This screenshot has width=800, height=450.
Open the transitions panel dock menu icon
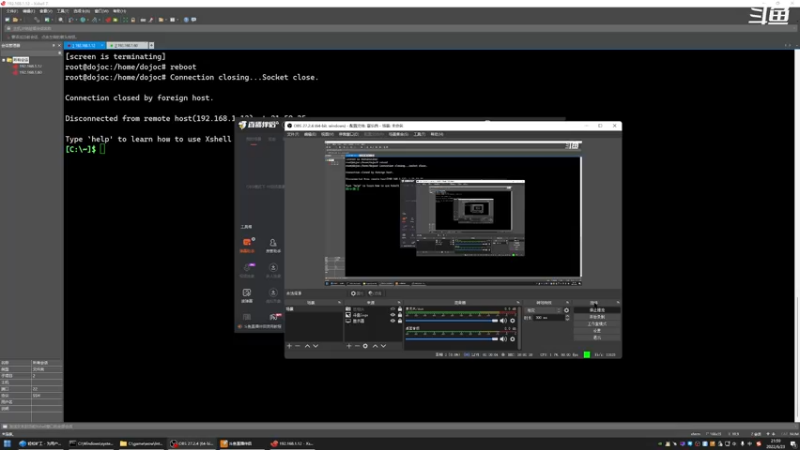tap(567, 303)
